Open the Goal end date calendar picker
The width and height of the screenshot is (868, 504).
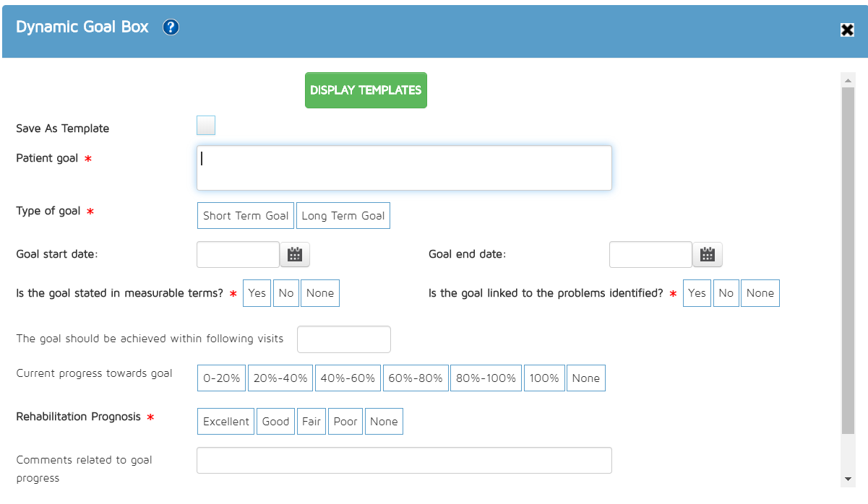[707, 254]
